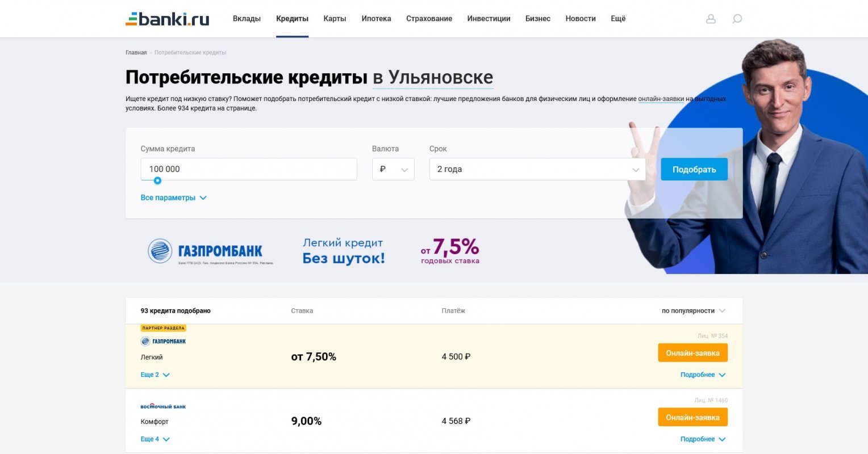Expand Подробнее for Восточный Комфорт loan
868x454 pixels.
point(703,439)
